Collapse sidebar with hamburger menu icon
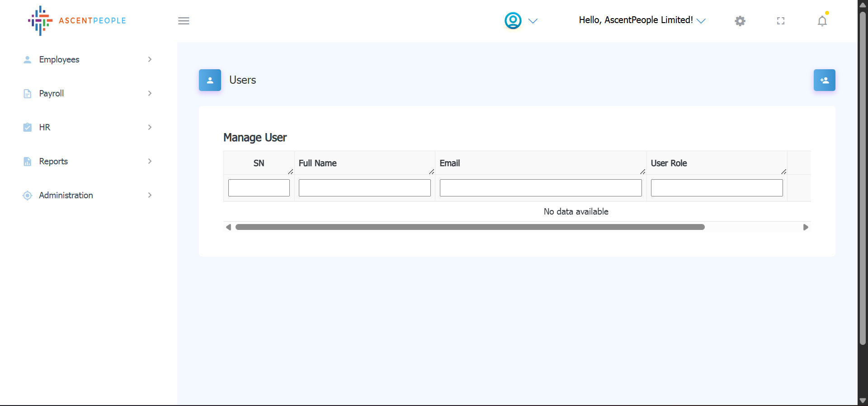 coord(184,21)
